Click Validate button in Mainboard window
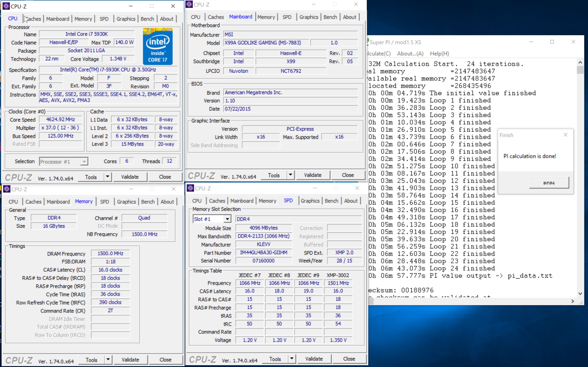 click(x=313, y=175)
